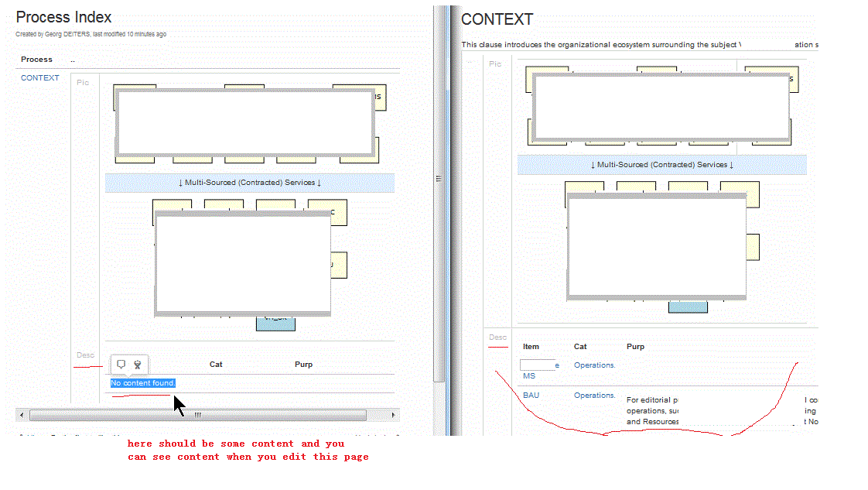Click the 'Cat' header in the right table
This screenshot has width=868, height=490.
[580, 347]
